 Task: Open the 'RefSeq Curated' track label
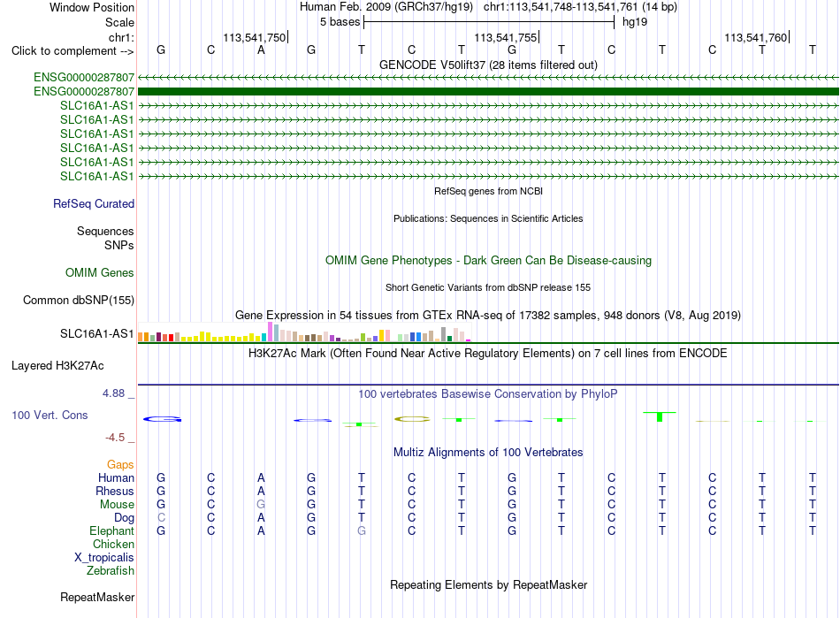(x=93, y=204)
